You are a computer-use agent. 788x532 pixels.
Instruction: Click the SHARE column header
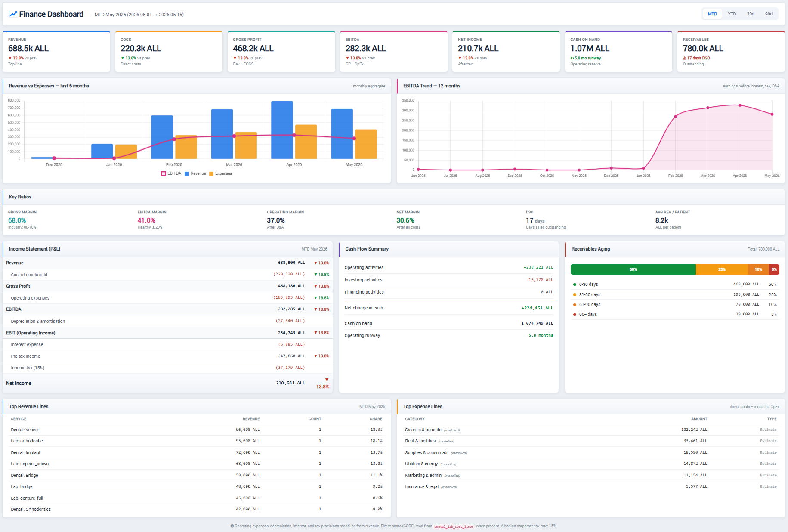tap(376, 419)
